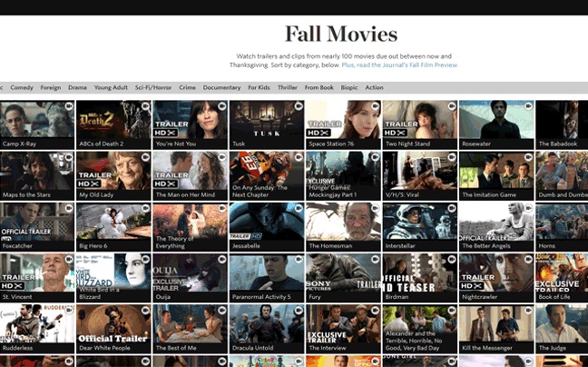Viewport: 588px width, 367px height.
Task: Click the video camera icon on The Man on Her Mind tile
Action: tap(222, 157)
